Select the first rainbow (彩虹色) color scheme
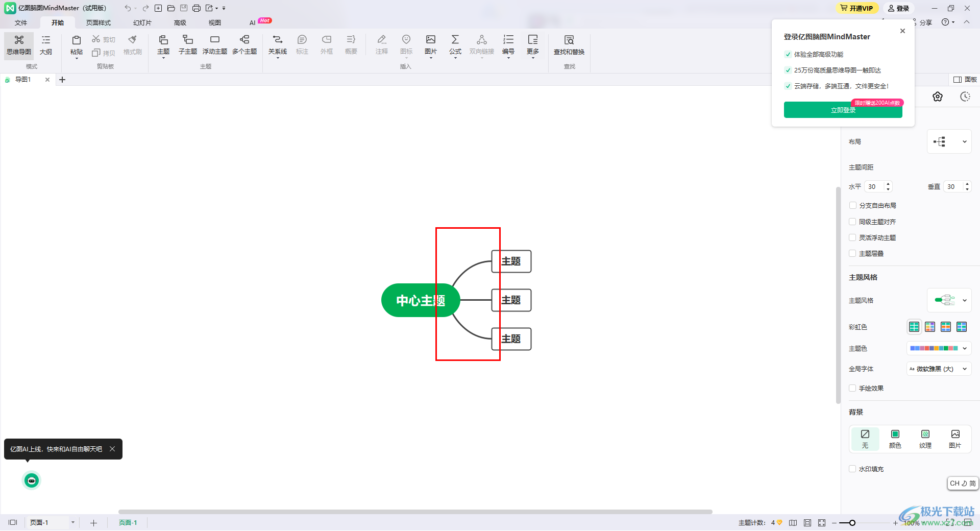 [914, 327]
